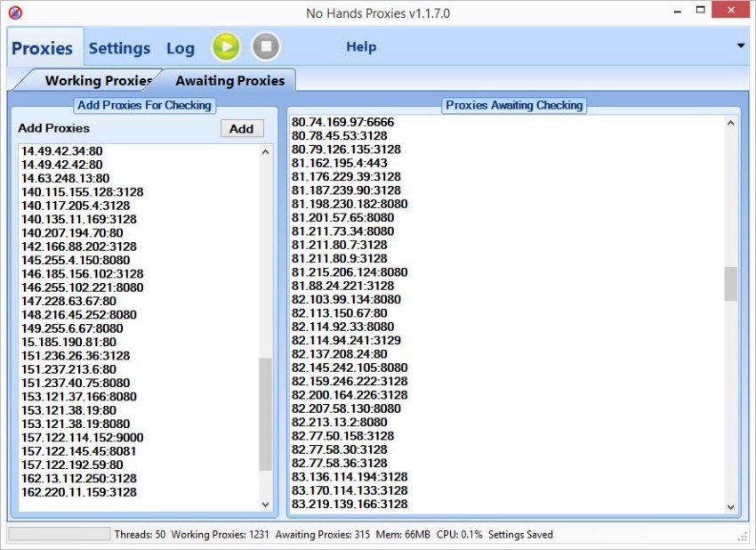The height and width of the screenshot is (550, 756).
Task: Click the Add Proxies For Checking heading
Action: coord(145,105)
